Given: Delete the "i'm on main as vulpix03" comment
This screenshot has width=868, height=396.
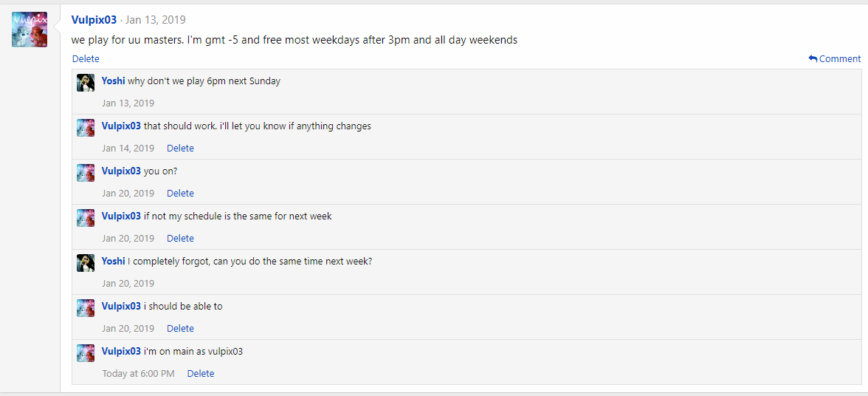Looking at the screenshot, I should click(201, 374).
